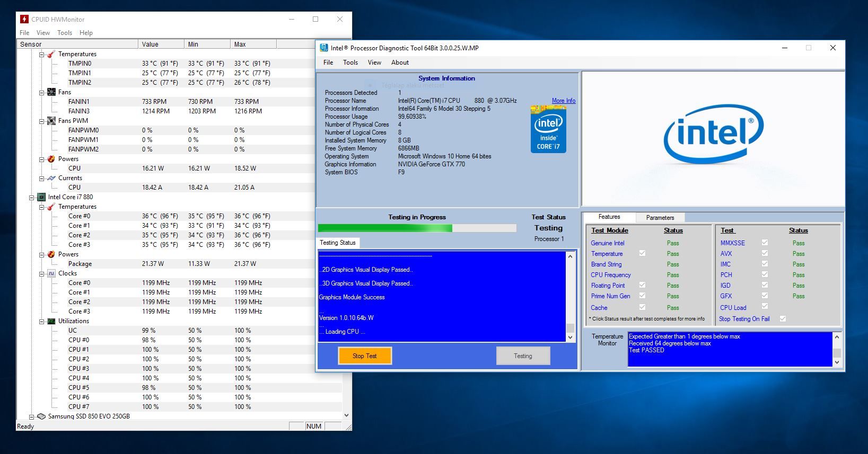Click the Temperature Monitor scrollbar up arrow
This screenshot has height=454, width=868.
tap(837, 337)
